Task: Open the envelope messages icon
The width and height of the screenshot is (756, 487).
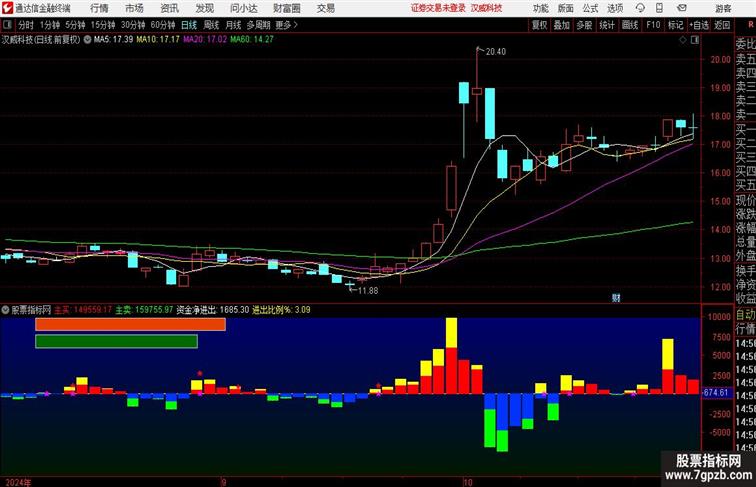Action: click(x=682, y=8)
